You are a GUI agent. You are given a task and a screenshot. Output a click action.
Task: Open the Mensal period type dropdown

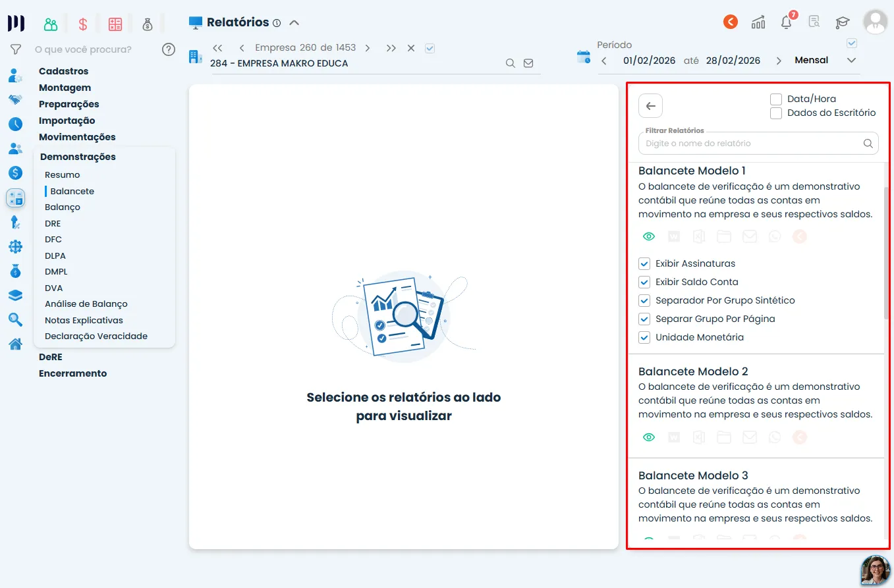825,60
